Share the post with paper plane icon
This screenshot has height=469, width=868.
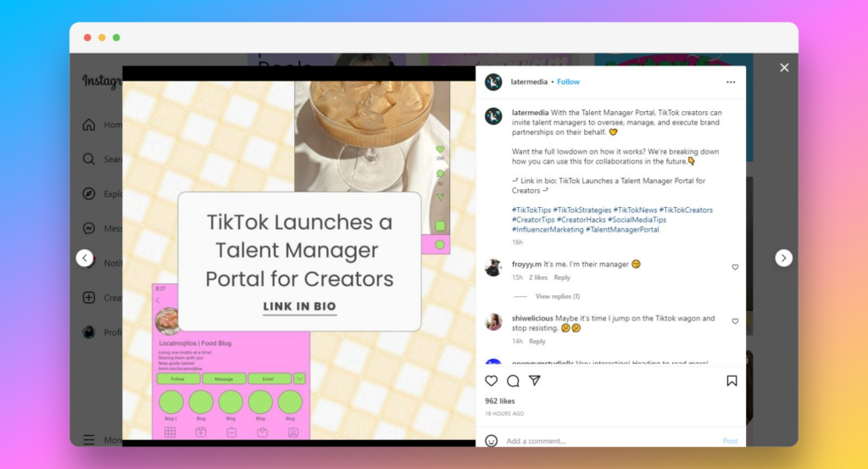pyautogui.click(x=535, y=381)
